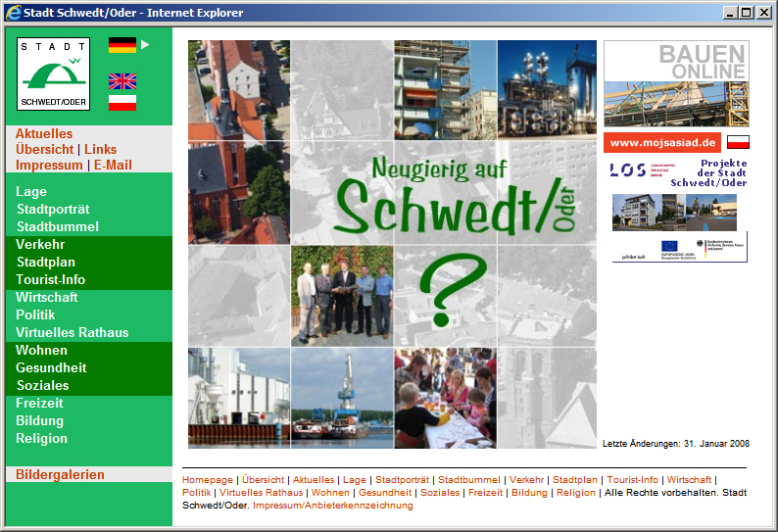Select Stadtplan in the navigation menu
The width and height of the screenshot is (778, 532).
(46, 263)
